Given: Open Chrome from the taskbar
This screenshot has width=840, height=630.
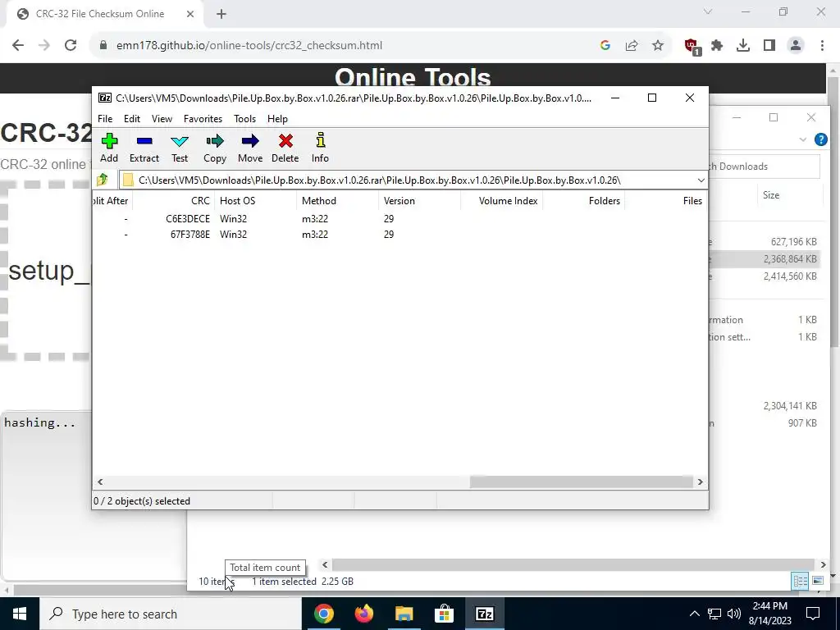Looking at the screenshot, I should (323, 614).
